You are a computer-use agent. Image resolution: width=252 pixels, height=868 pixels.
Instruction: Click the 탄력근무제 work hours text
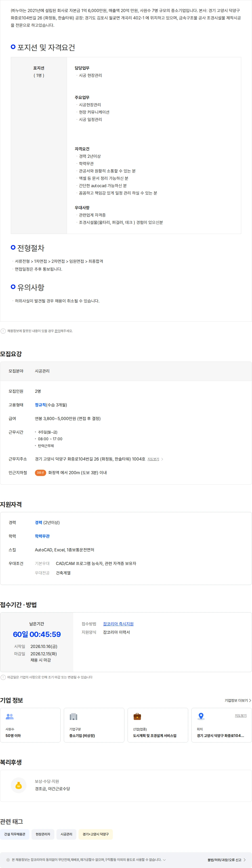point(46,446)
